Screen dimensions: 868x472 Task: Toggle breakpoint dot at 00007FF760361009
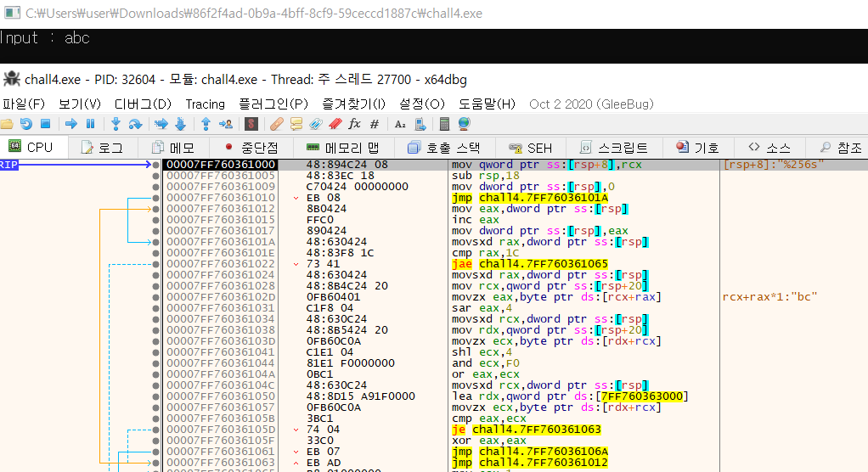pyautogui.click(x=156, y=187)
